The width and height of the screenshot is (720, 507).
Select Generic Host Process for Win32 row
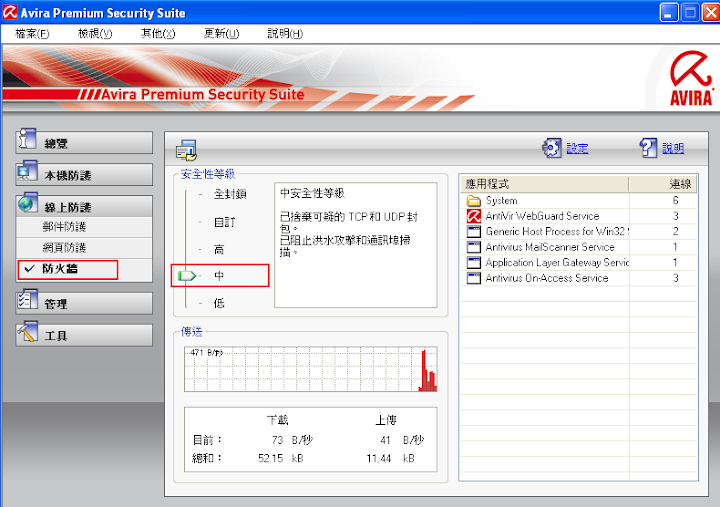coord(579,231)
